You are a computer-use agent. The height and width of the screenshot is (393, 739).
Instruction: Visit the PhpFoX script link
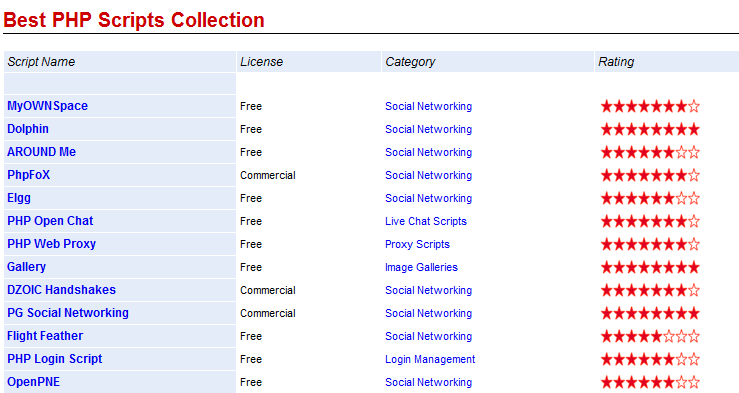(28, 175)
